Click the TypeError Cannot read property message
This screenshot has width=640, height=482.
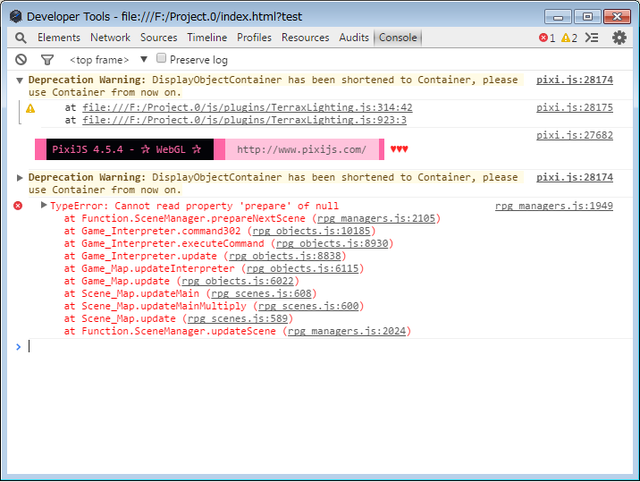tap(194, 206)
